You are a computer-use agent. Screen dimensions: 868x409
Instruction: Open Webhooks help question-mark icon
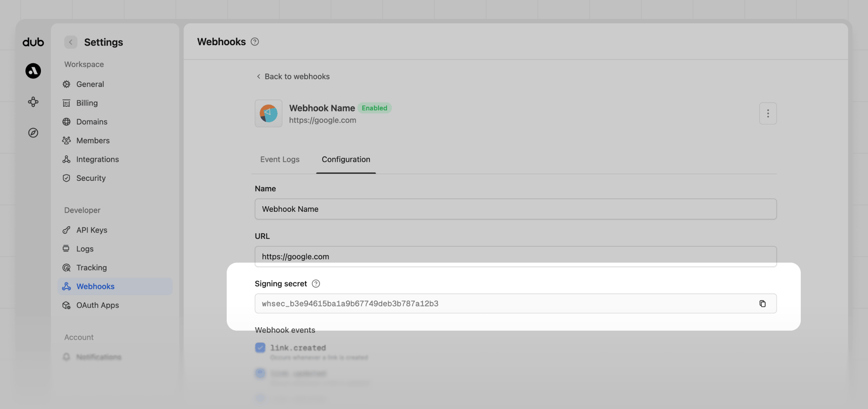click(x=255, y=42)
